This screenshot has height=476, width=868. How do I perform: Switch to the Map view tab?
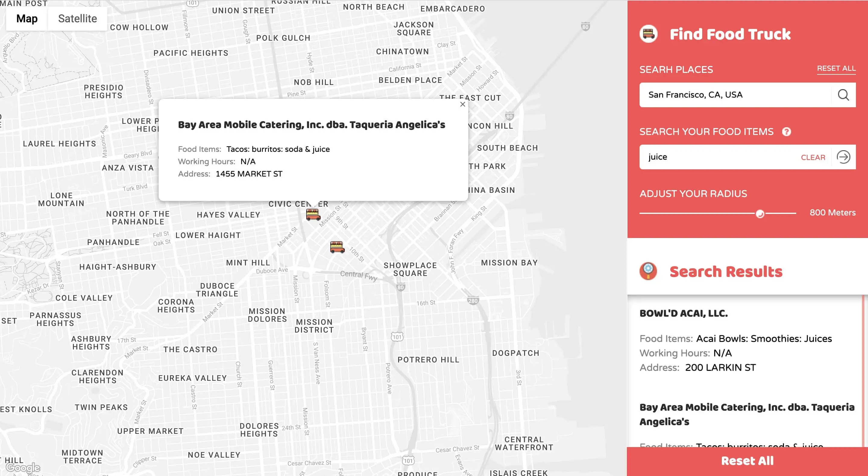click(x=27, y=19)
